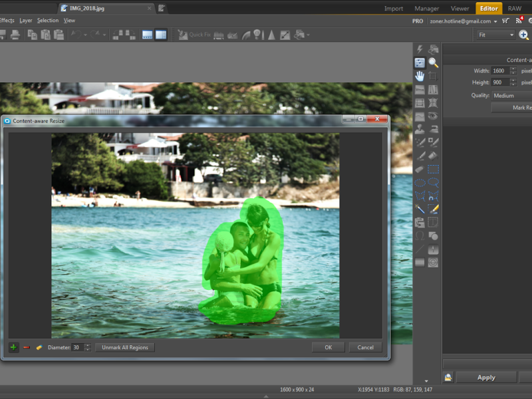The width and height of the screenshot is (532, 399).
Task: Click the Diameter spinner arrows
Action: (x=88, y=347)
